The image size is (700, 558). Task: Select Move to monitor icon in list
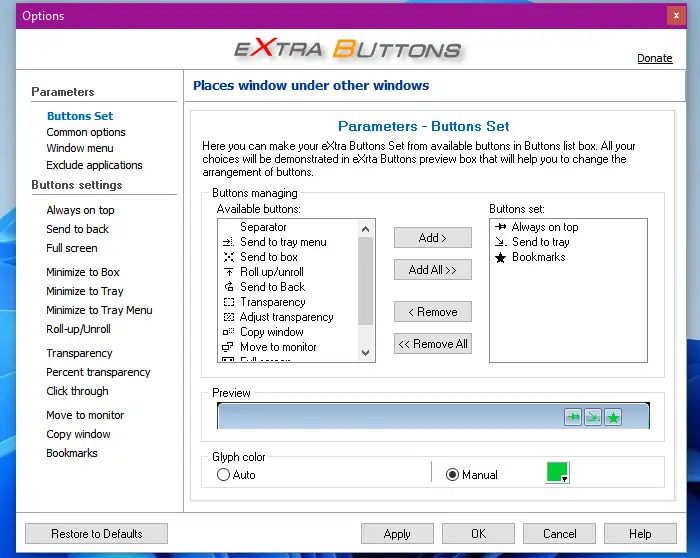coord(228,347)
